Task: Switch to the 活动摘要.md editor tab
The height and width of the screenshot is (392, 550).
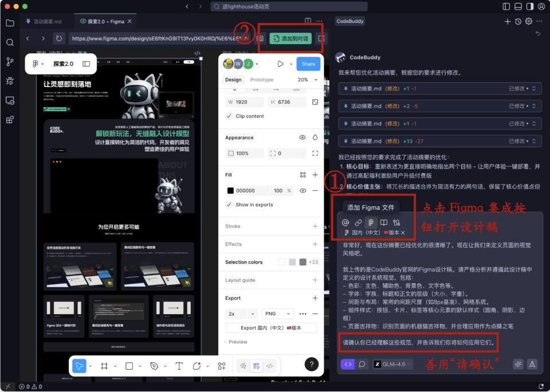Action: coord(49,21)
